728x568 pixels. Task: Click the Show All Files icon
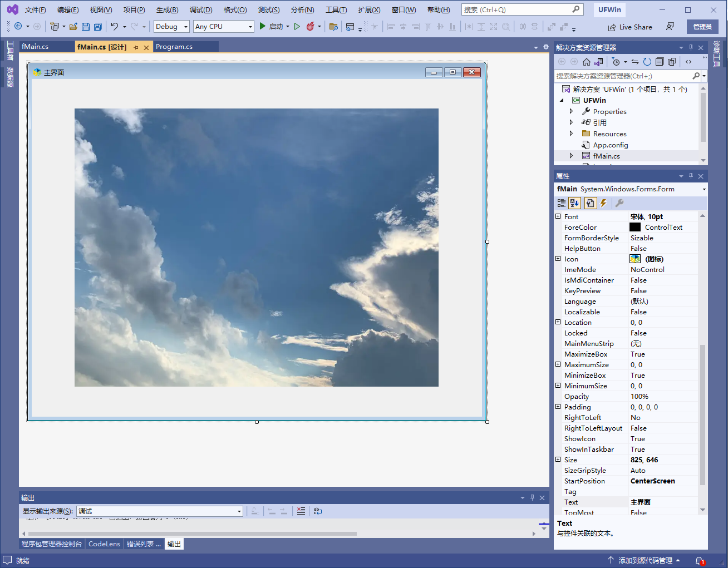click(x=672, y=62)
